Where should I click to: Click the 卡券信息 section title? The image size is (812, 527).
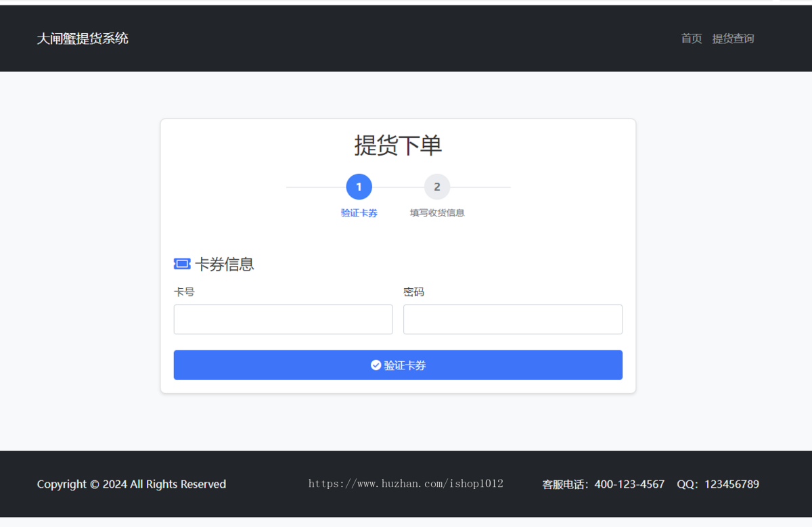225,264
